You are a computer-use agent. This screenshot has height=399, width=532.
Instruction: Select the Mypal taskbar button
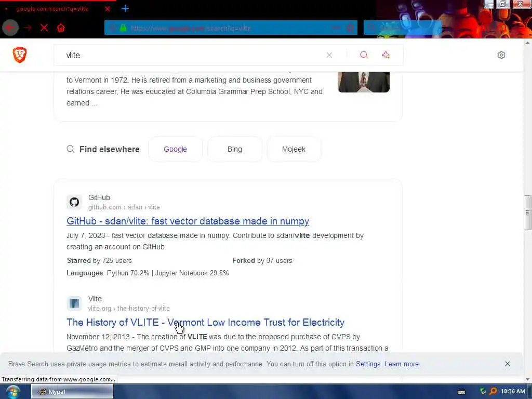(72, 392)
